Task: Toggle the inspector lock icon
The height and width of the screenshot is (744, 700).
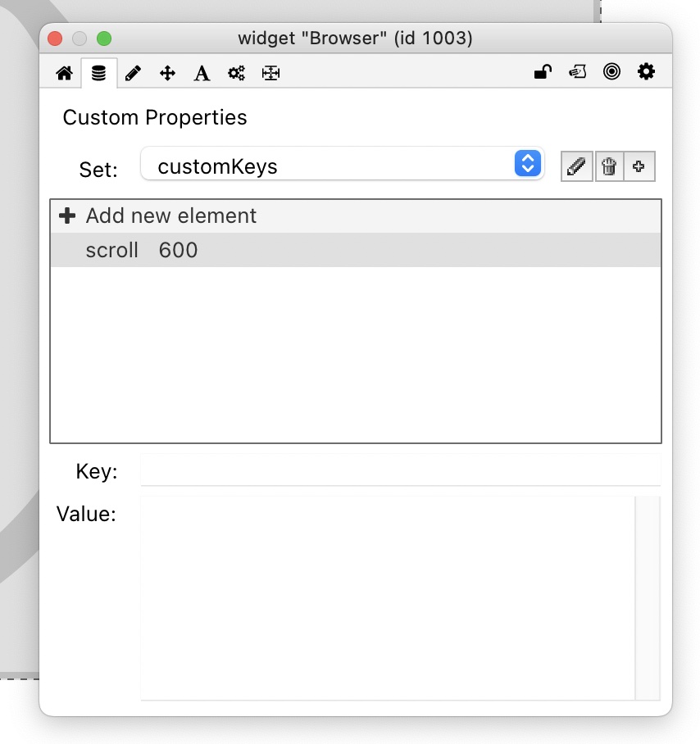Action: click(x=543, y=71)
